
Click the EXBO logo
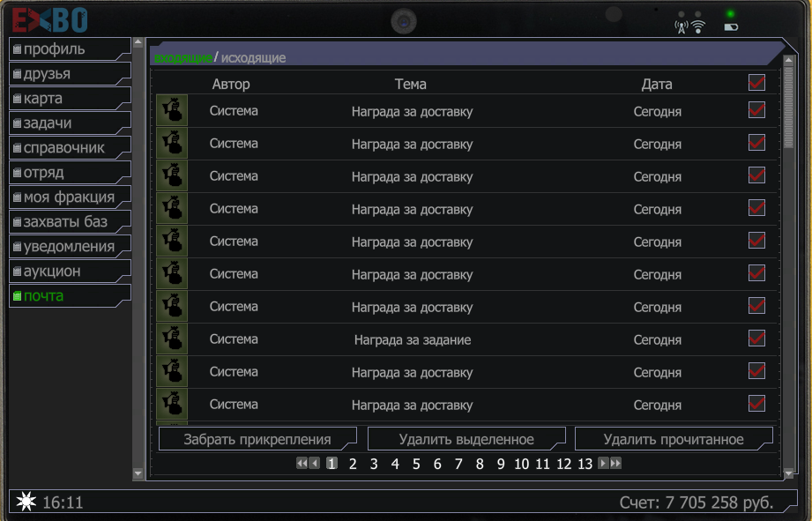[x=49, y=20]
